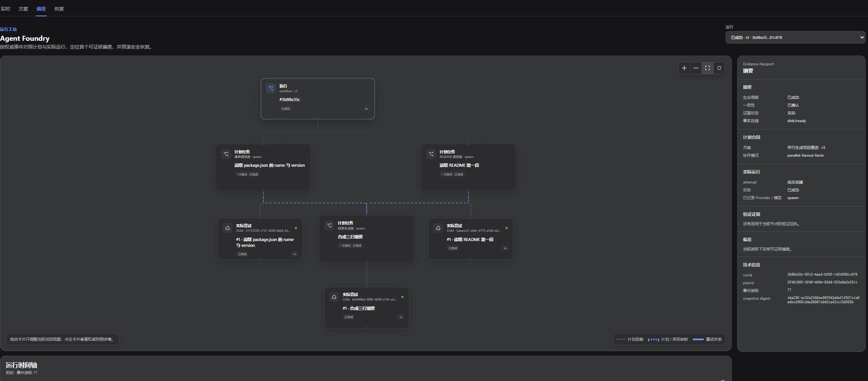Click the branch icon on 结果合成器 card
Viewport: 868px width, 381px height.
[329, 225]
